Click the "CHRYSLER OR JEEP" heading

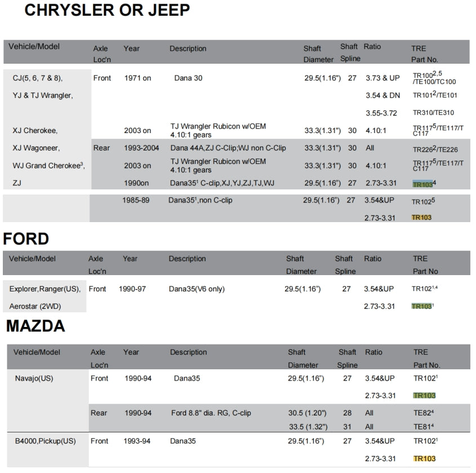point(107,10)
